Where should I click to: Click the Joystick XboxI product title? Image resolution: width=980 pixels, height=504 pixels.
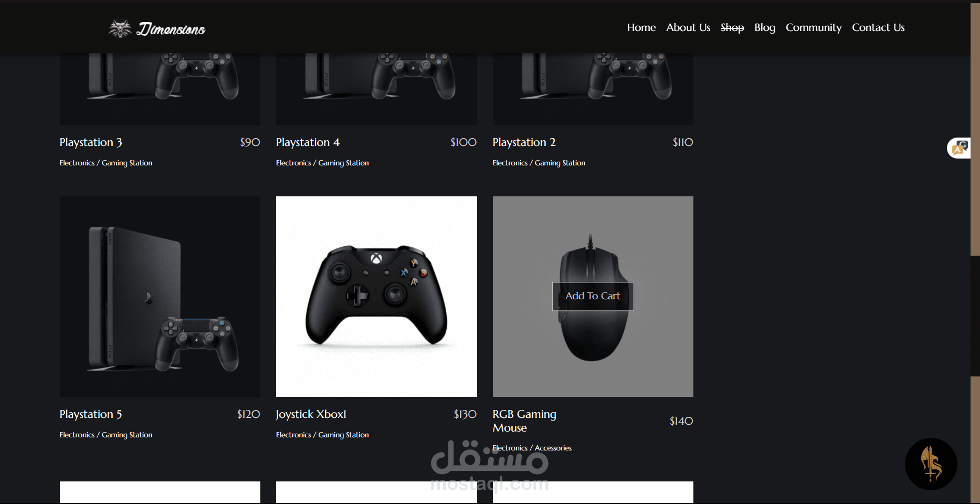311,414
